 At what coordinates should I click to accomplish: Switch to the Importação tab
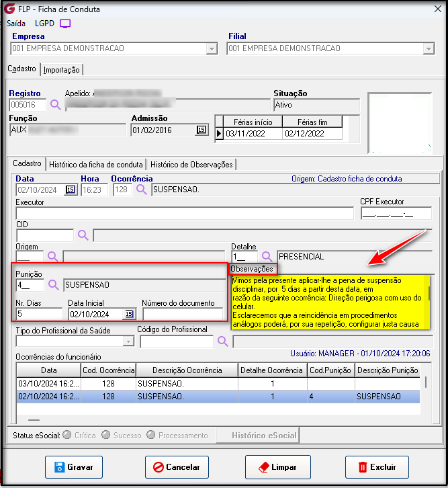tap(62, 70)
